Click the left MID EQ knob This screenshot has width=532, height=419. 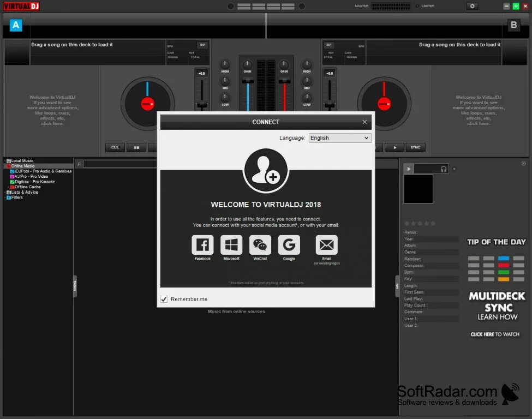pyautogui.click(x=225, y=81)
